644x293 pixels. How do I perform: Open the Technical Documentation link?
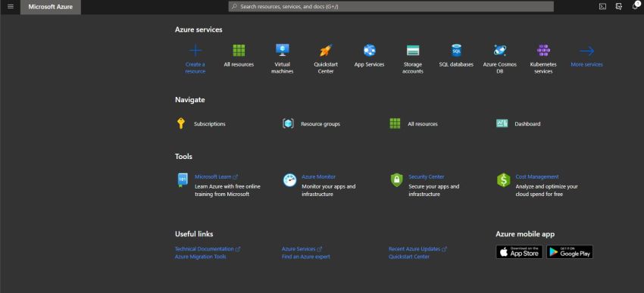click(x=208, y=249)
